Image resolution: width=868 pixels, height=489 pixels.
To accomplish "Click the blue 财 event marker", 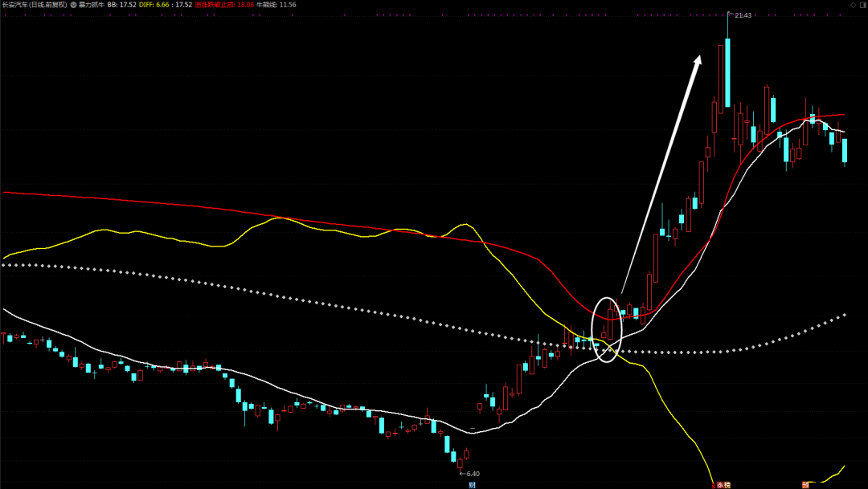I will click(x=473, y=485).
